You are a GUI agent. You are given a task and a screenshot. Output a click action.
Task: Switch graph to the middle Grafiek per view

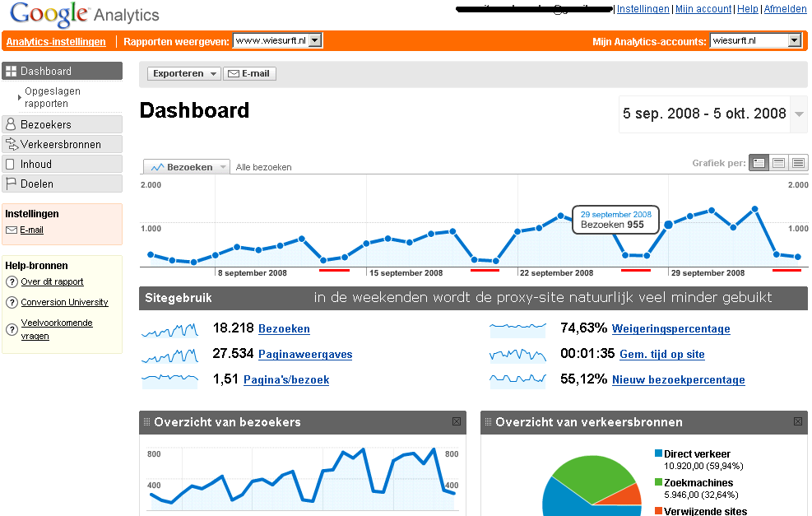pyautogui.click(x=778, y=163)
